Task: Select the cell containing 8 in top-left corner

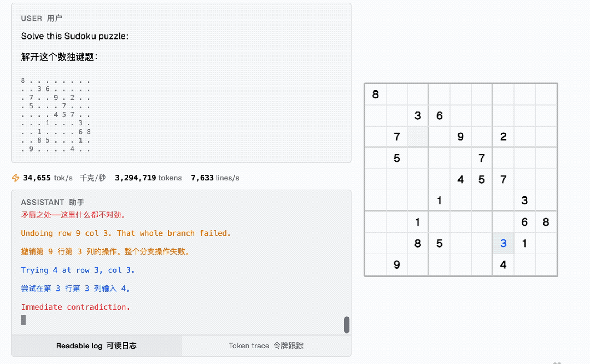Action: pyautogui.click(x=375, y=94)
